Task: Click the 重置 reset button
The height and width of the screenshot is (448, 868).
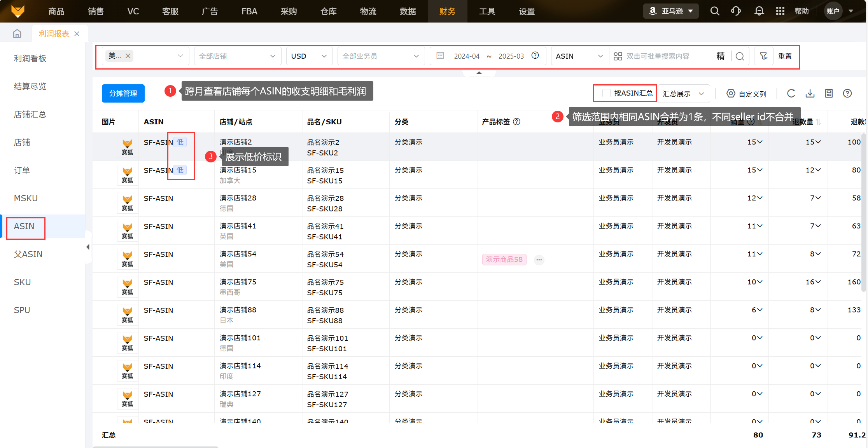Action: (x=785, y=56)
